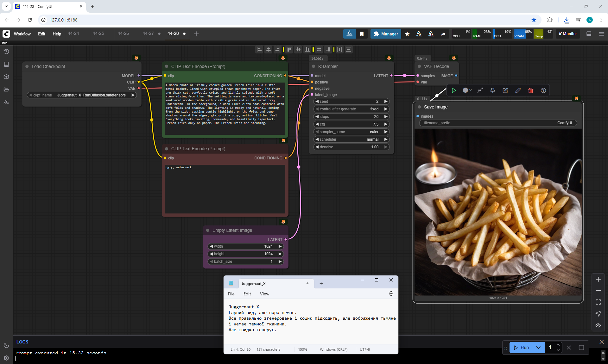Open the model library sidebar icon
Screen dimensions: 608x364
[x=6, y=77]
